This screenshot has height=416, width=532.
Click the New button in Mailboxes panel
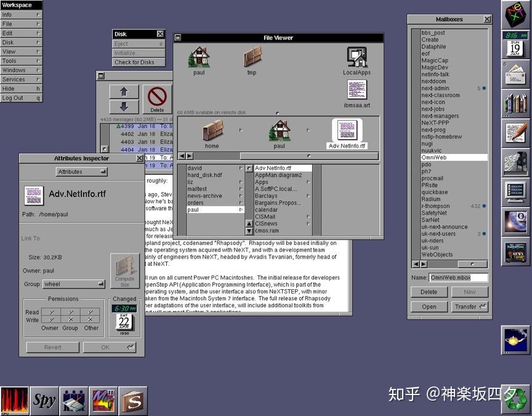pyautogui.click(x=469, y=292)
